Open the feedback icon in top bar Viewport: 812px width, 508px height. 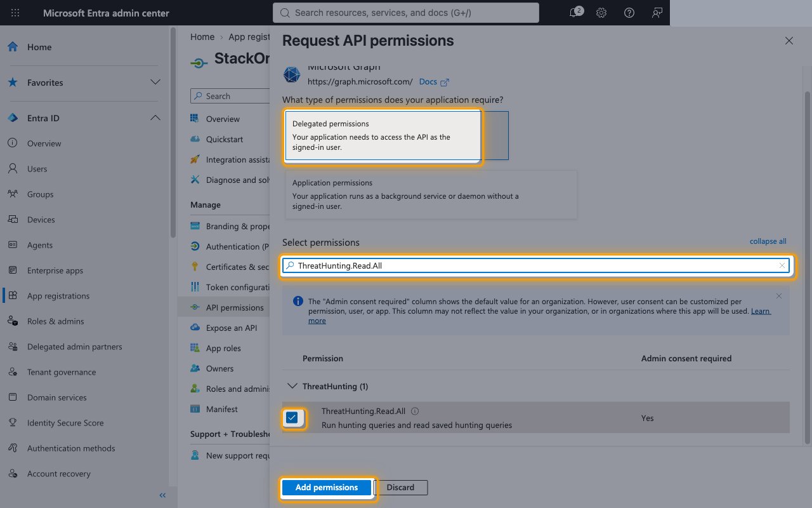[x=657, y=13]
